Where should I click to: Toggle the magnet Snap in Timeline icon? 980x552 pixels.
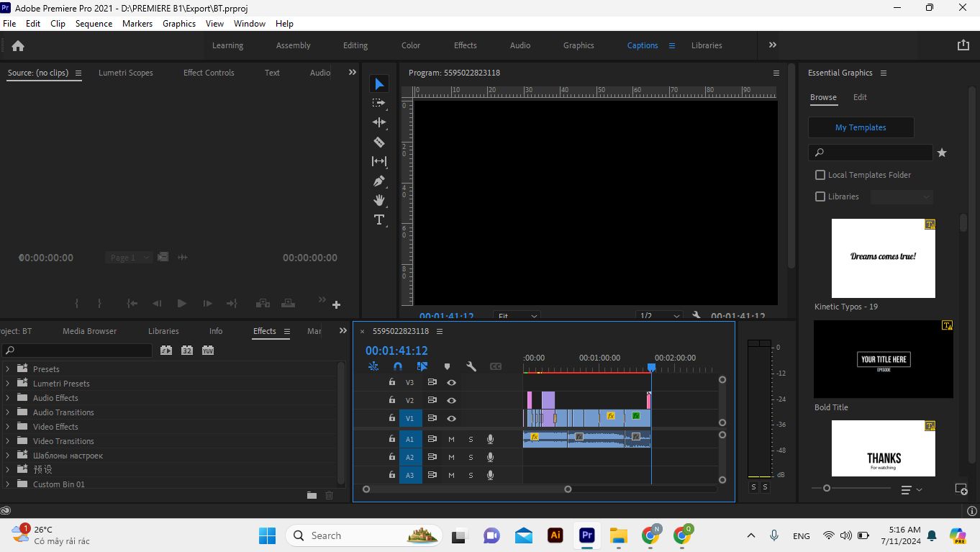[398, 366]
